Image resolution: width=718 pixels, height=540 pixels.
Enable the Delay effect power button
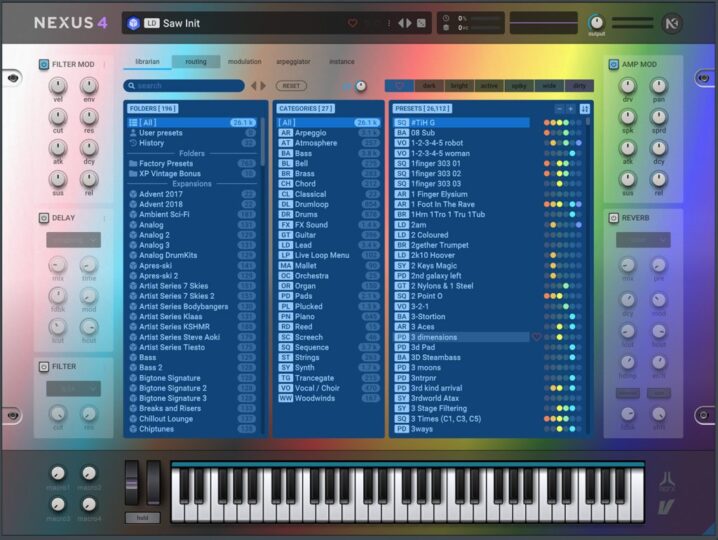[44, 217]
